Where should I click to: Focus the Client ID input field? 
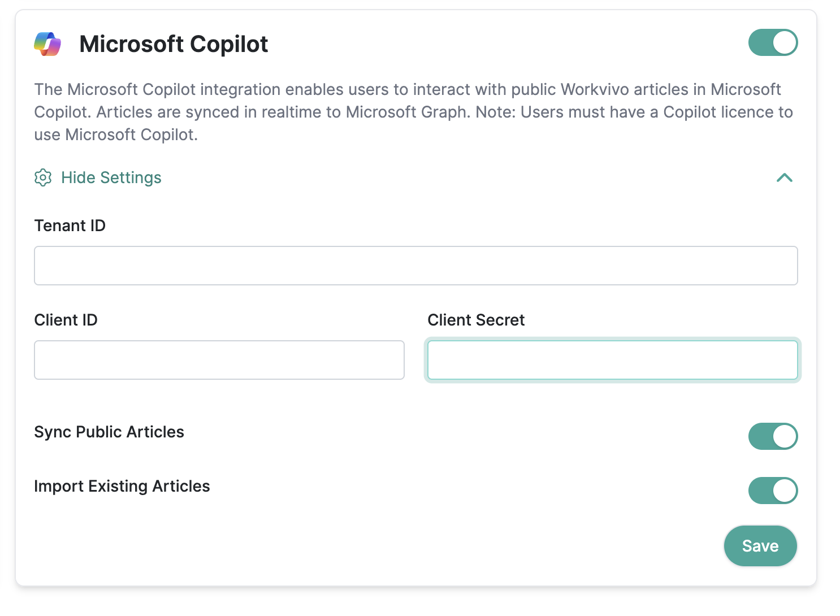[x=219, y=360]
